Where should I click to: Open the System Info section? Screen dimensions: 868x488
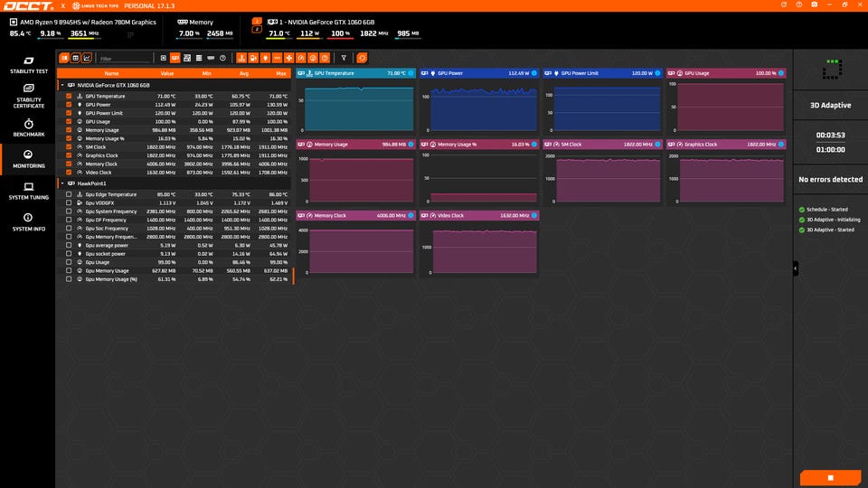click(x=29, y=222)
